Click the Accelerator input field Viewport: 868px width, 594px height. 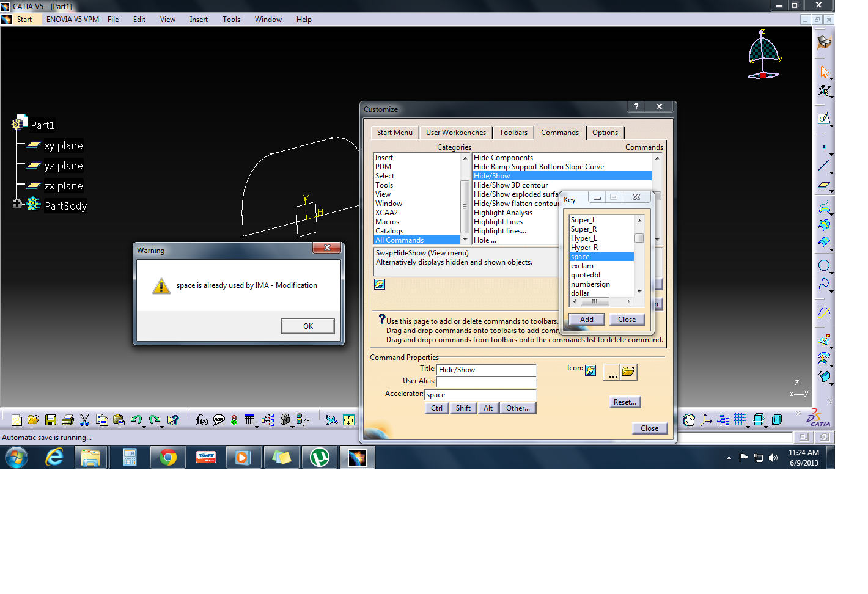pyautogui.click(x=480, y=395)
